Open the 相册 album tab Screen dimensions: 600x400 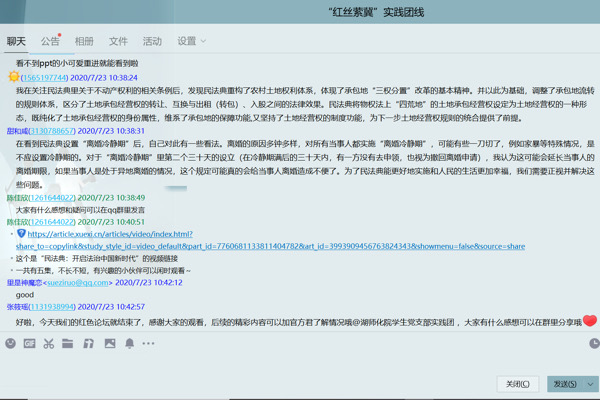[84, 41]
